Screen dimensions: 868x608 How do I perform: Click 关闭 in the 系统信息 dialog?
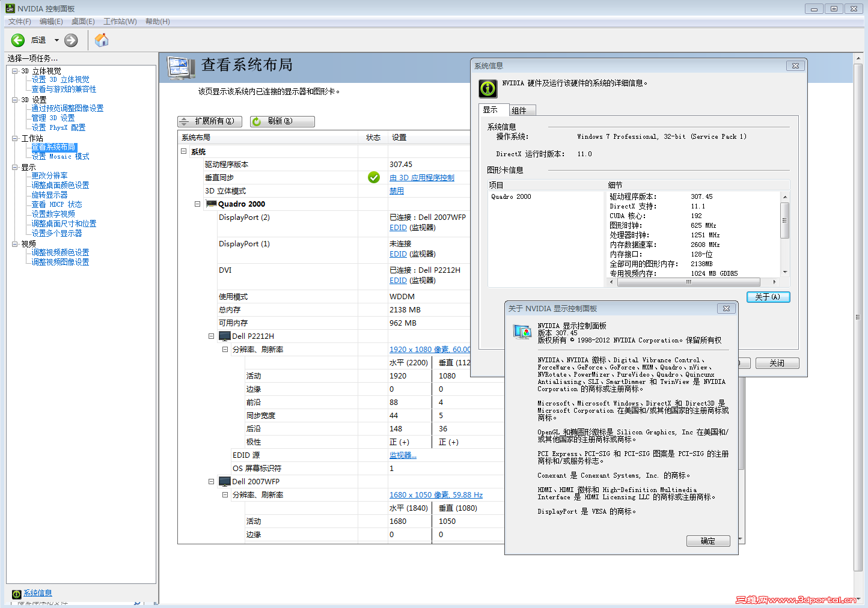click(x=777, y=363)
